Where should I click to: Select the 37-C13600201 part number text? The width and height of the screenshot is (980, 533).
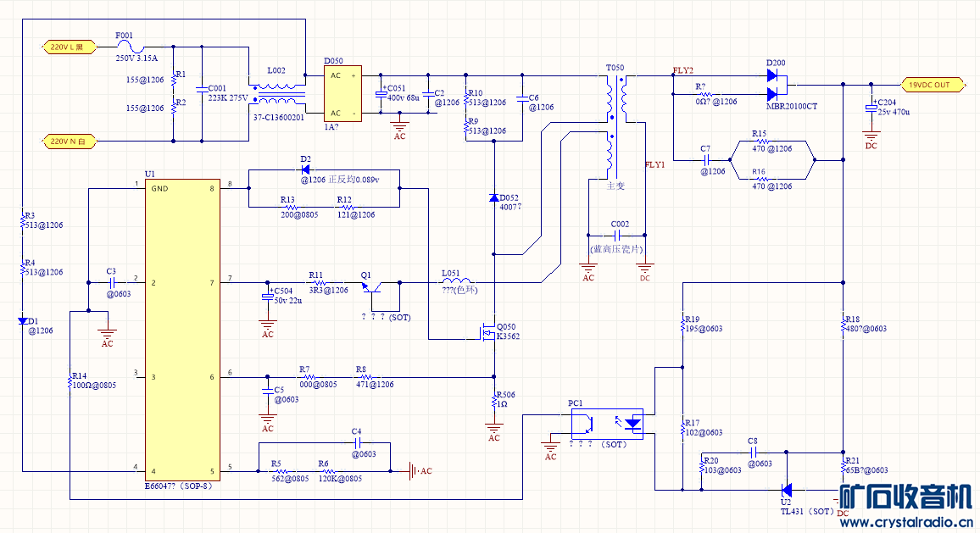pos(279,118)
